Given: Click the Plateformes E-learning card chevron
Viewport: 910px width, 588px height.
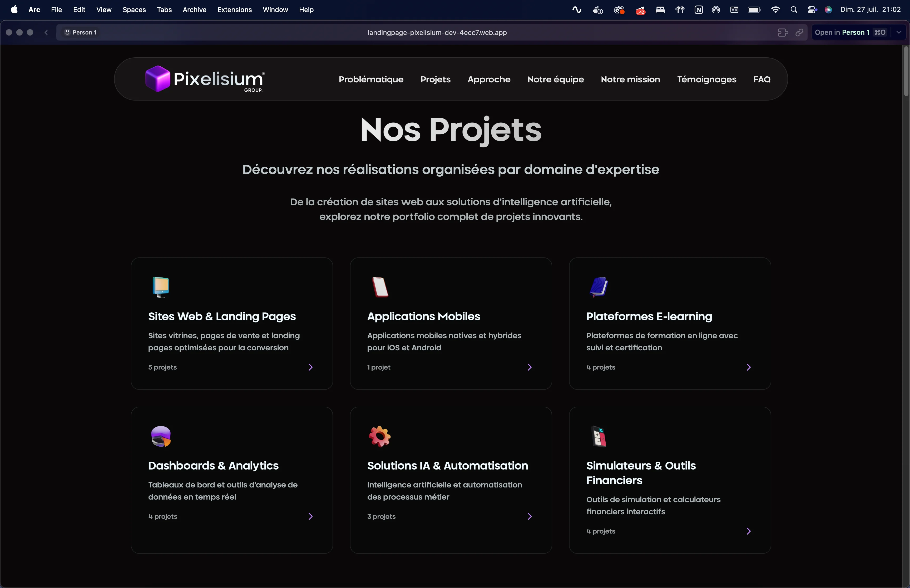Looking at the screenshot, I should click(749, 367).
